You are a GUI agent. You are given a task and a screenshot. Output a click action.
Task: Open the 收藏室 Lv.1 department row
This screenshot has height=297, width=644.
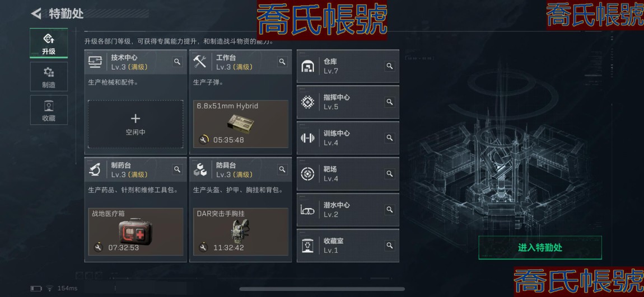click(x=348, y=246)
